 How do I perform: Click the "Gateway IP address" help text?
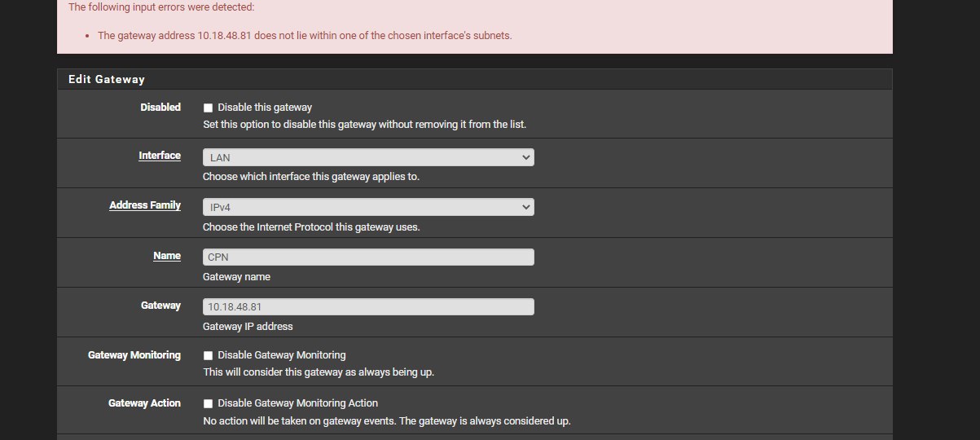248,326
